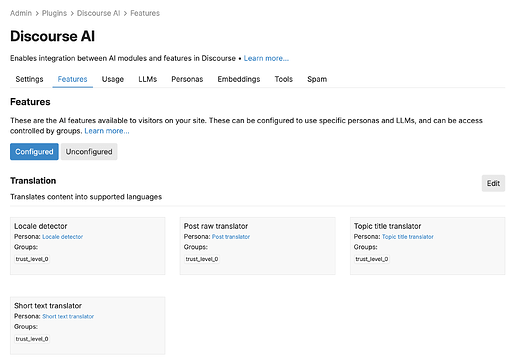Click the Features breadcrumb item
Image resolution: width=517 pixels, height=364 pixels.
pyautogui.click(x=145, y=13)
